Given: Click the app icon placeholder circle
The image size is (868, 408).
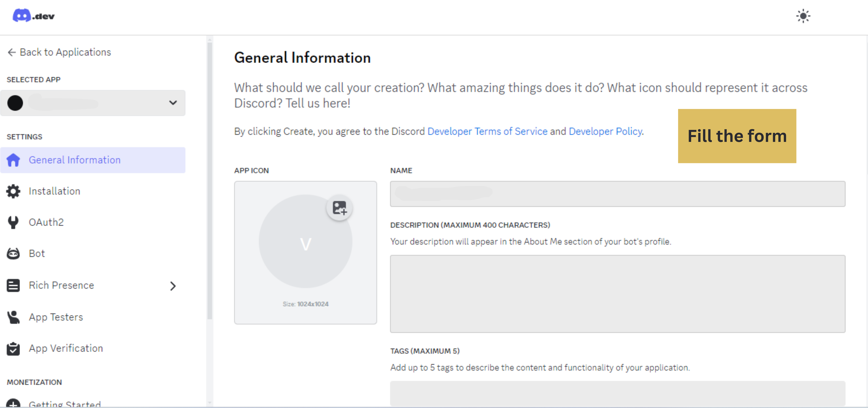Looking at the screenshot, I should (x=305, y=241).
